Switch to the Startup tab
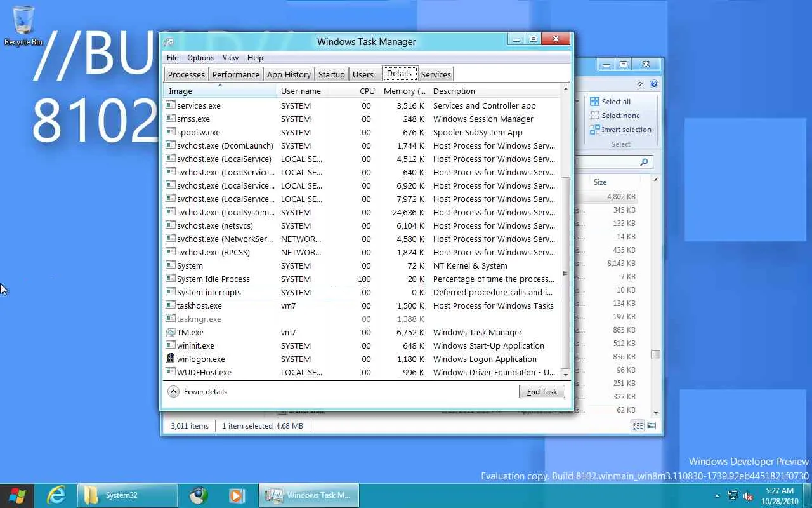Viewport: 812px width, 508px height. coord(332,74)
